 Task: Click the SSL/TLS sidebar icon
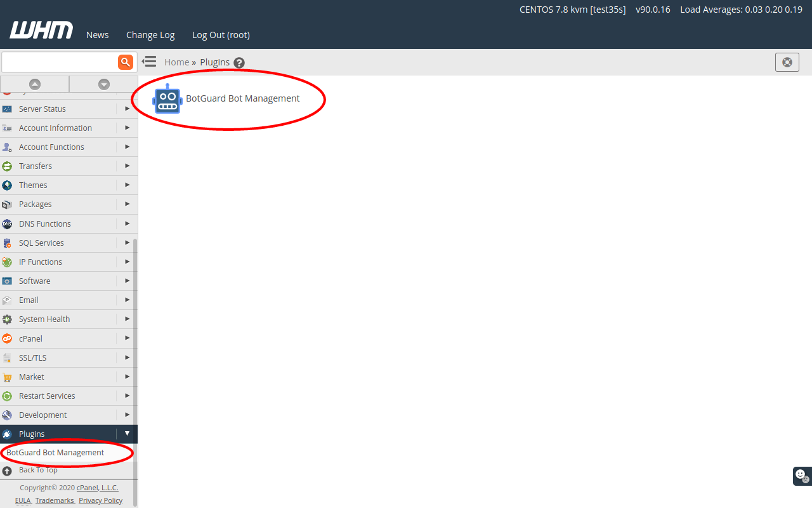pyautogui.click(x=7, y=358)
